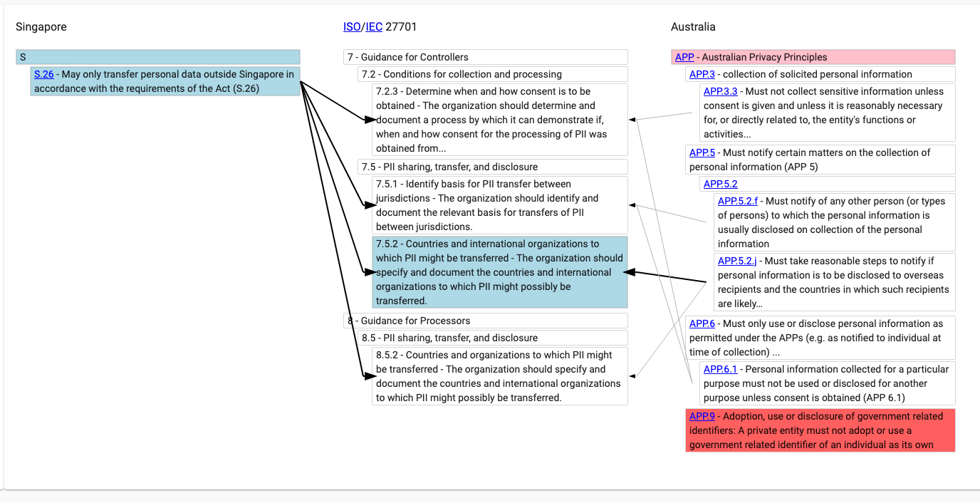Select '7.5 - PII sharing, transfer, and disclosure'
980x503 pixels.
[x=493, y=167]
